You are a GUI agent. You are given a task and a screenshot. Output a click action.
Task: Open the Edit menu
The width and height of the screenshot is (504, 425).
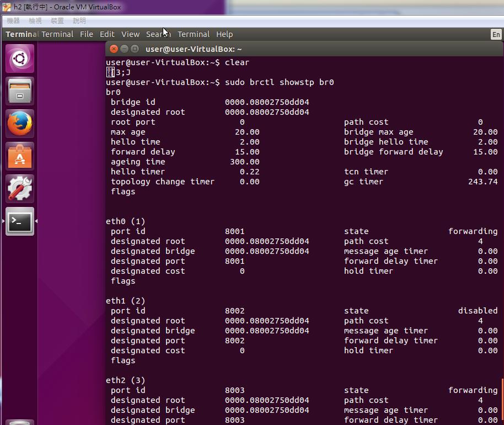(107, 34)
